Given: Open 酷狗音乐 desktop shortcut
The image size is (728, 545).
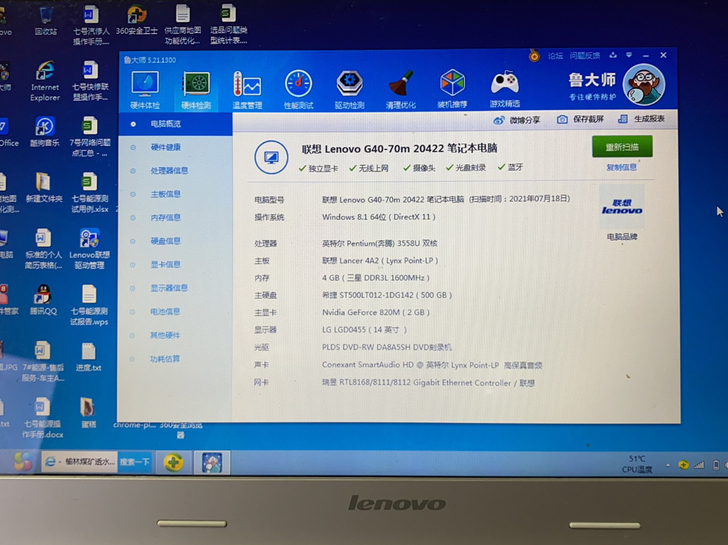Looking at the screenshot, I should click(x=45, y=131).
